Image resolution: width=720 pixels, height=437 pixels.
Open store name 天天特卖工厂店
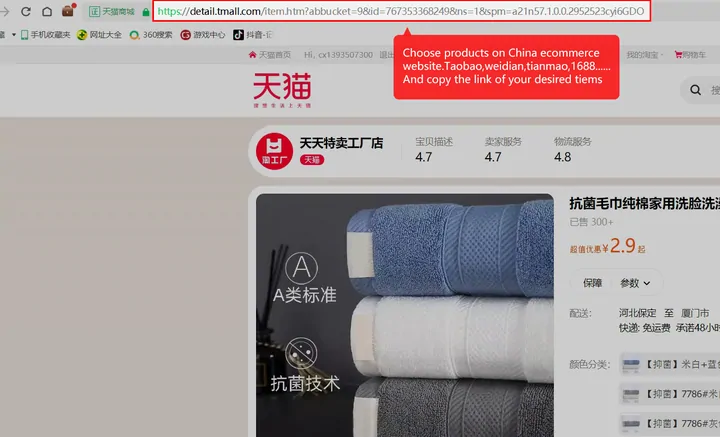[341, 143]
